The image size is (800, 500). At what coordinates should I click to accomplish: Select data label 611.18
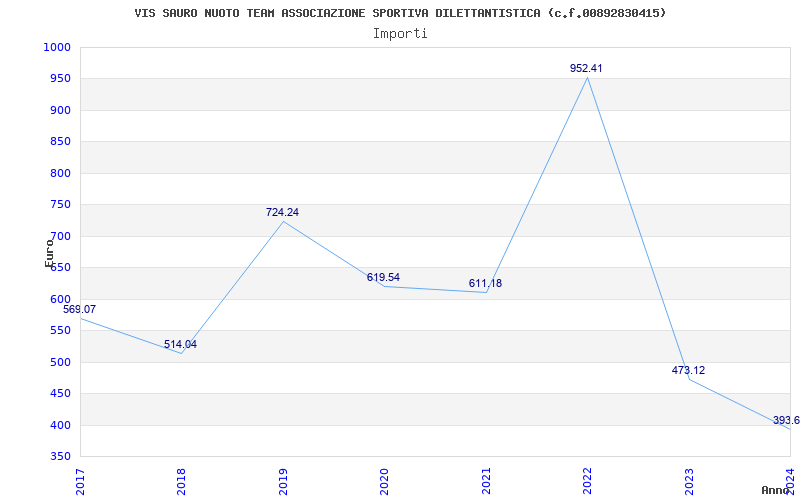point(485,283)
